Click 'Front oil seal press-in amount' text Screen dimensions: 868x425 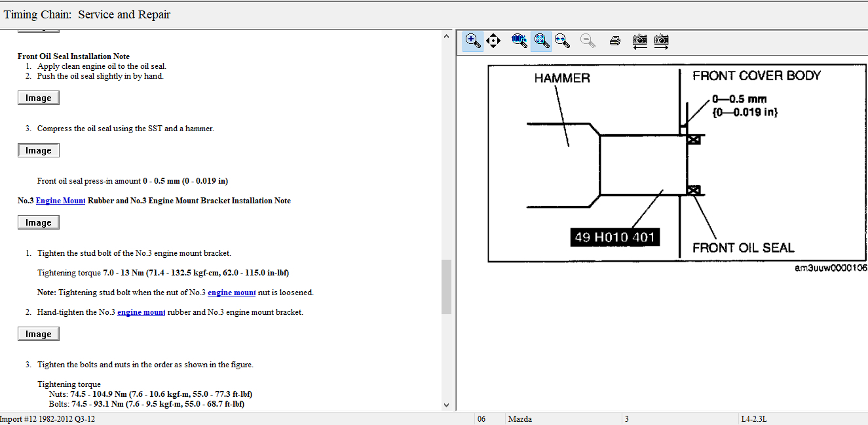click(132, 181)
